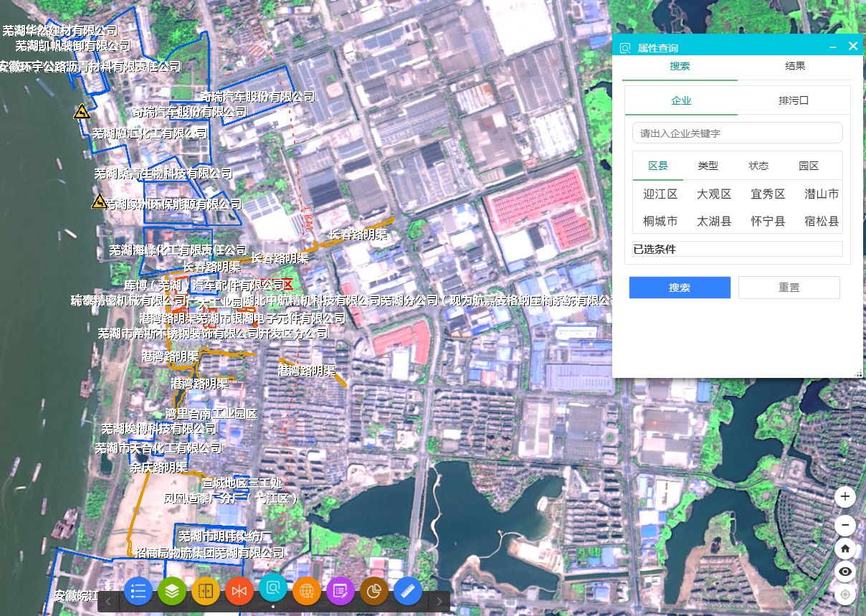Focus the enterprise keyword input field
The image size is (866, 616).
[738, 133]
